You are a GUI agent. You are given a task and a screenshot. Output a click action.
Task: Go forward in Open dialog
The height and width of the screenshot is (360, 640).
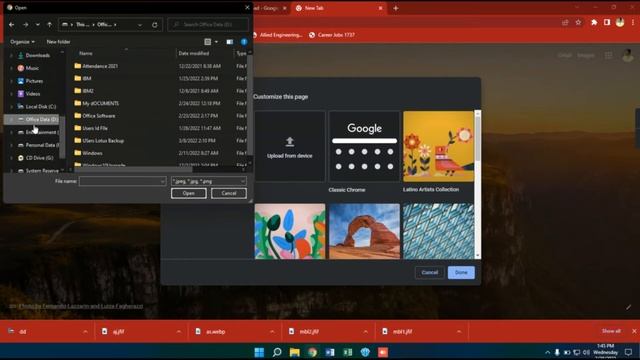(25, 25)
